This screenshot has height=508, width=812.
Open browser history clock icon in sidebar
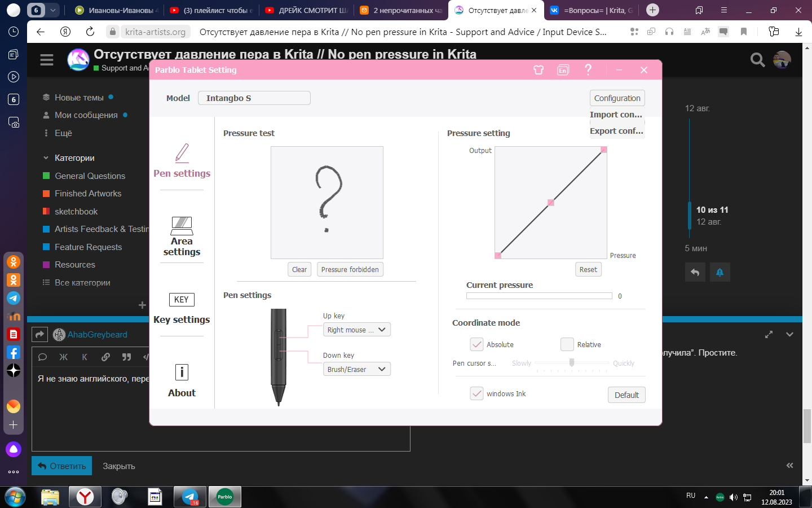click(14, 32)
